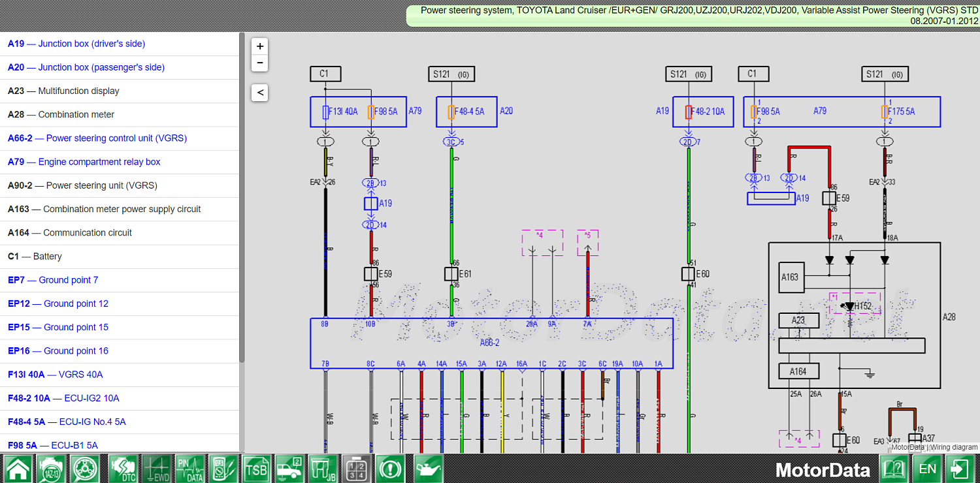980x483 pixels.
Task: Open A20 Junction box (passenger's side) link
Action: pos(86,67)
